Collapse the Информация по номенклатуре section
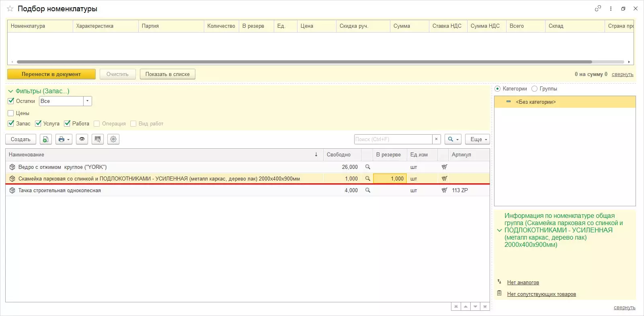 [x=499, y=230]
